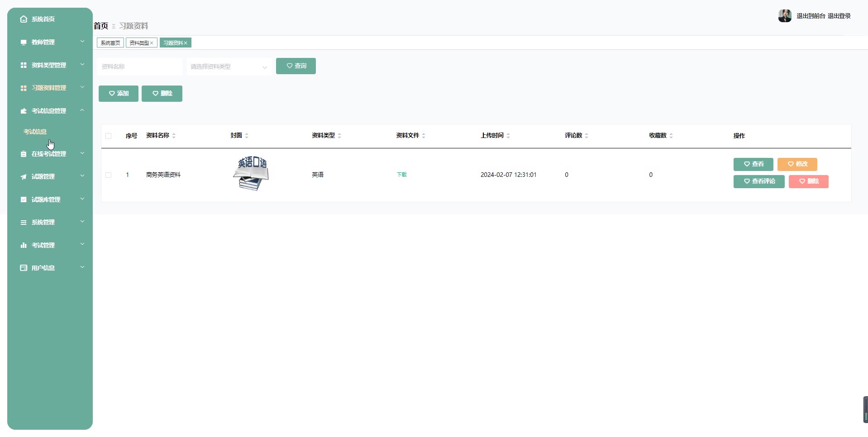Click the user avatar picture

(x=785, y=16)
